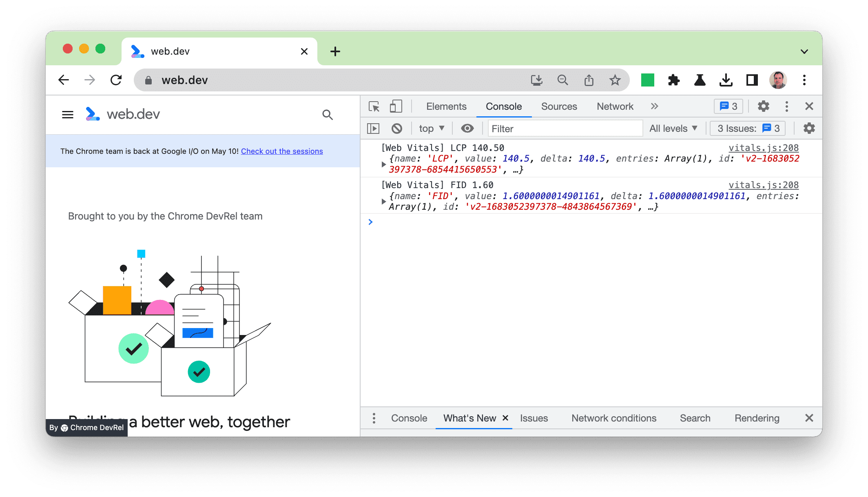Toggle the eye visibility icon
The height and width of the screenshot is (497, 868).
point(467,128)
